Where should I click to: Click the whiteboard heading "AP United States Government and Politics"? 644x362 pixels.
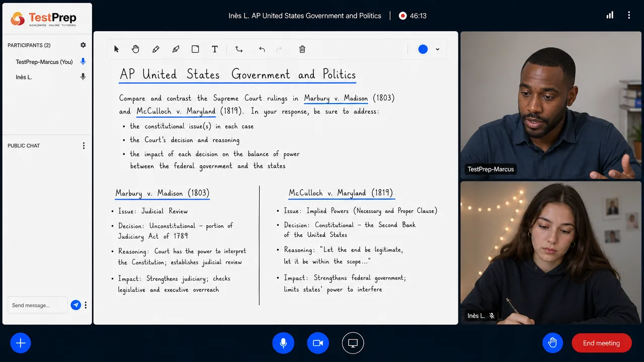237,74
